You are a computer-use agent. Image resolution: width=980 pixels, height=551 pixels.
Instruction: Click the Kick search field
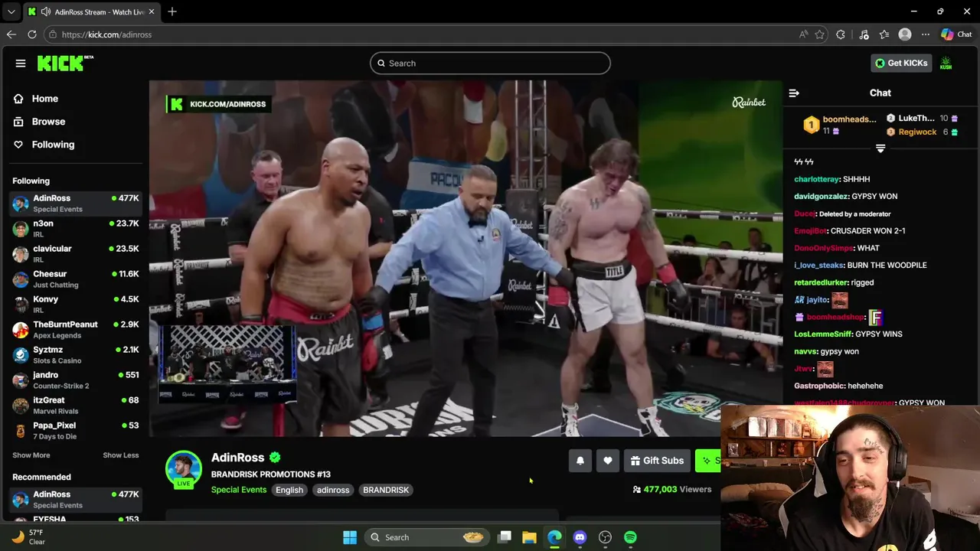pos(490,63)
